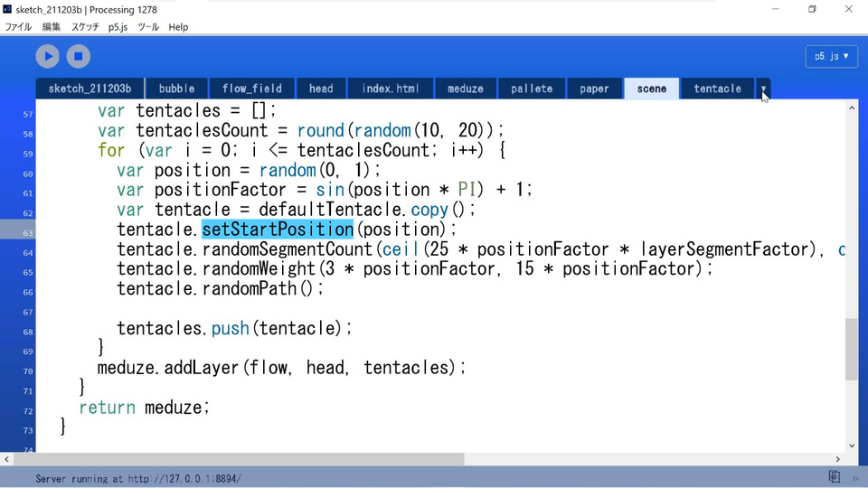Open the ファイル menu
Viewport: 868px width, 488px height.
[x=18, y=26]
